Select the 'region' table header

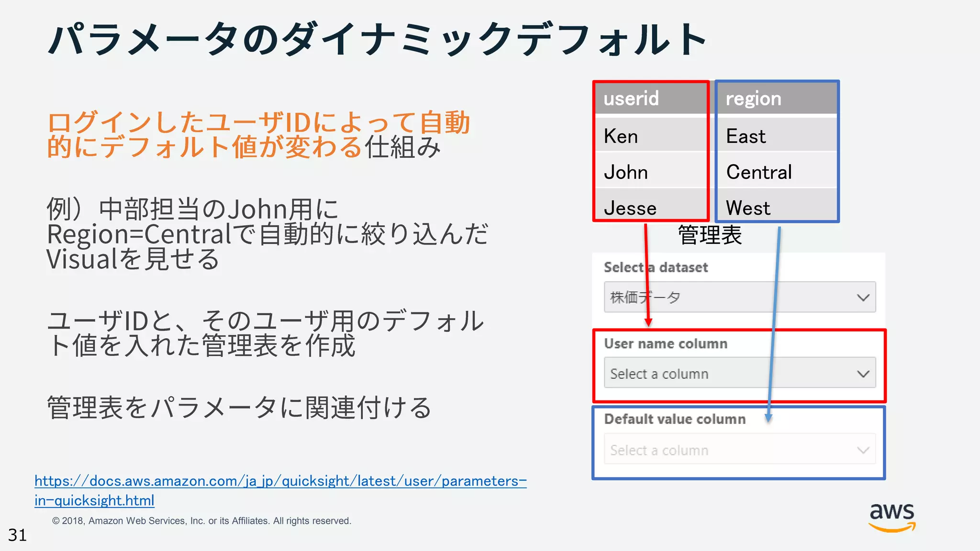(777, 99)
